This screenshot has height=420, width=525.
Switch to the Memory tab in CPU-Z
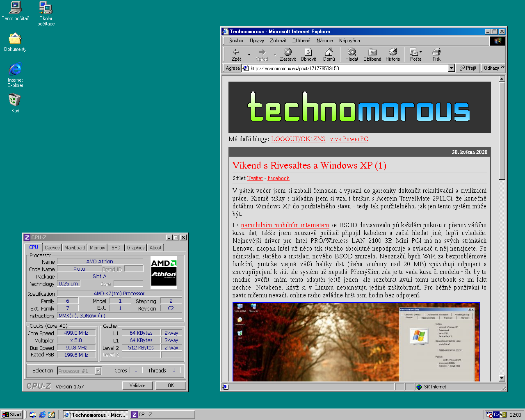pos(98,248)
